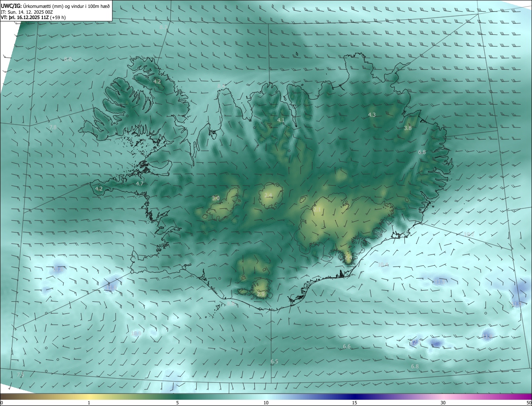Click the 4.3 value in northeast Iceland

[372, 115]
